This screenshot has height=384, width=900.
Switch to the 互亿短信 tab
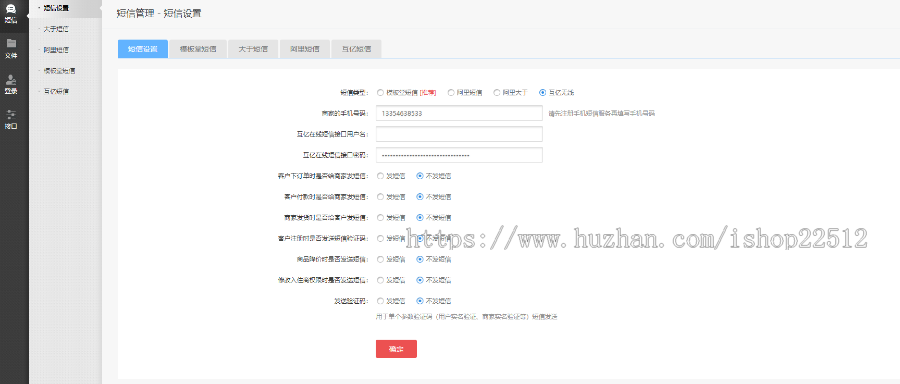(356, 49)
